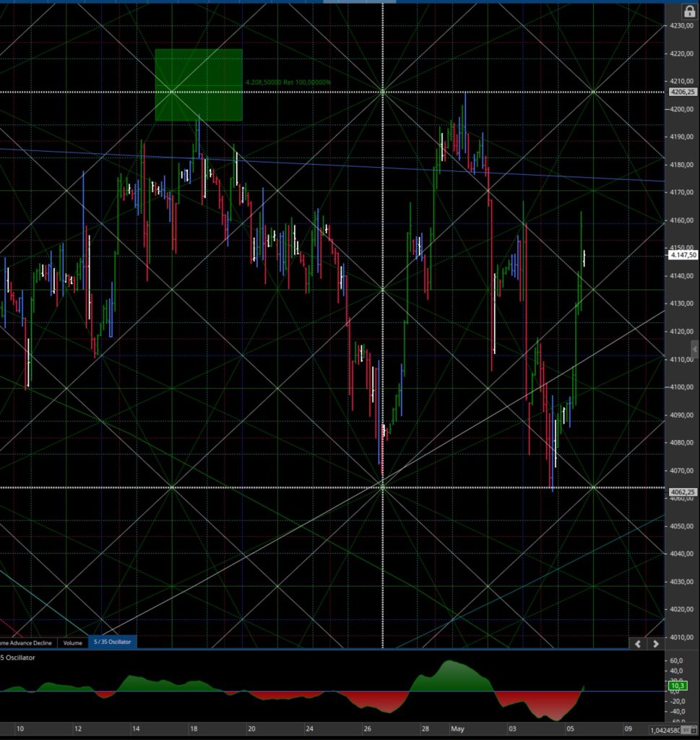Open the Advance Decline indicator tab

click(x=28, y=642)
